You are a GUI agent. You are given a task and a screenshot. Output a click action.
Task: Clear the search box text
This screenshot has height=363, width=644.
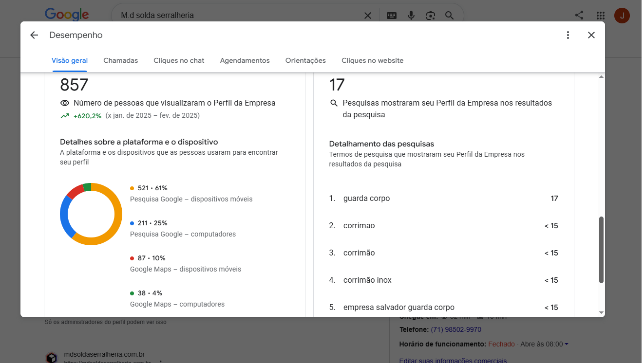coord(368,16)
